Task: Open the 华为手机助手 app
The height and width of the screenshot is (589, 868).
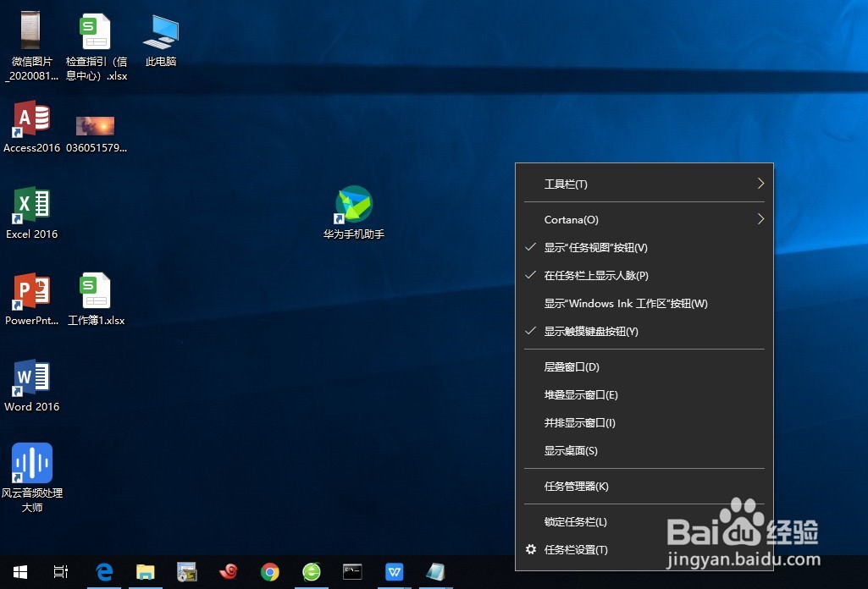Action: [353, 203]
